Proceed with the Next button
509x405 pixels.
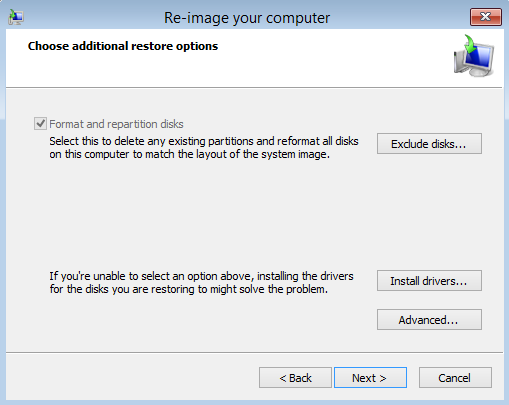[370, 378]
